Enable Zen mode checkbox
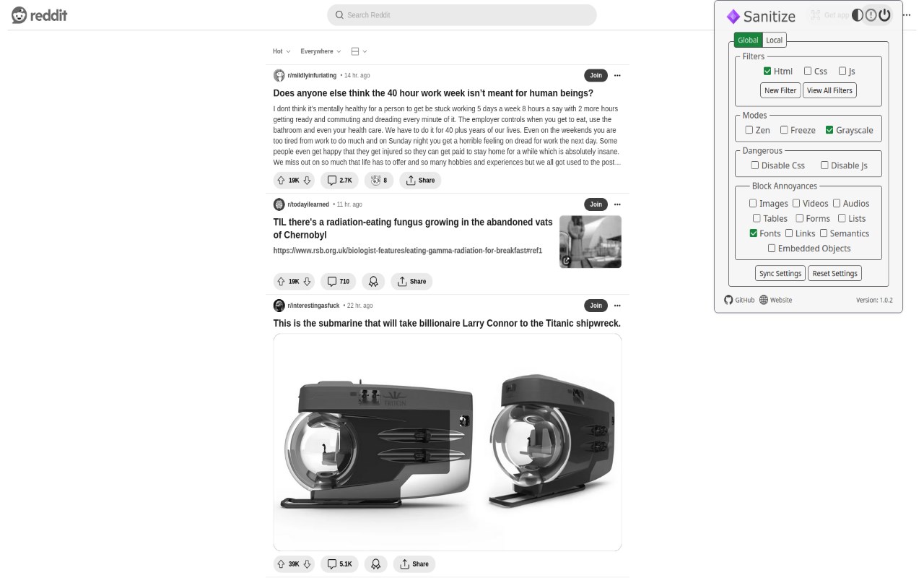This screenshot has width=924, height=578. pyautogui.click(x=749, y=130)
